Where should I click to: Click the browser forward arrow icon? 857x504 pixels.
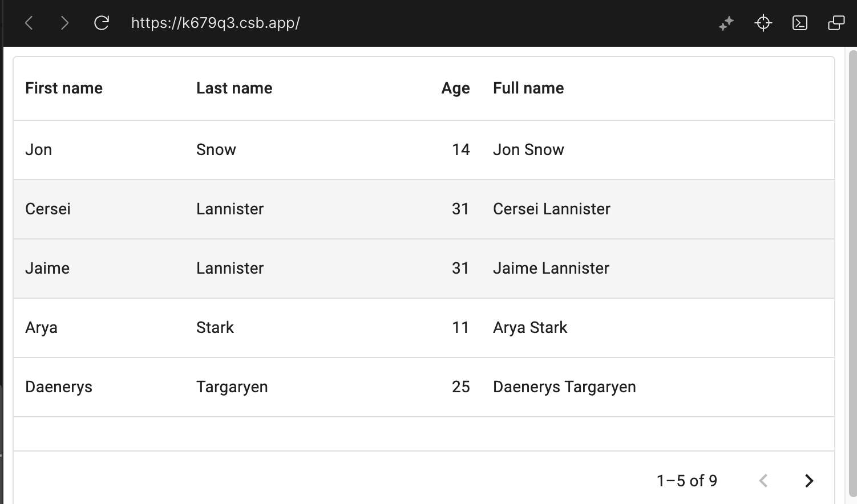[64, 23]
